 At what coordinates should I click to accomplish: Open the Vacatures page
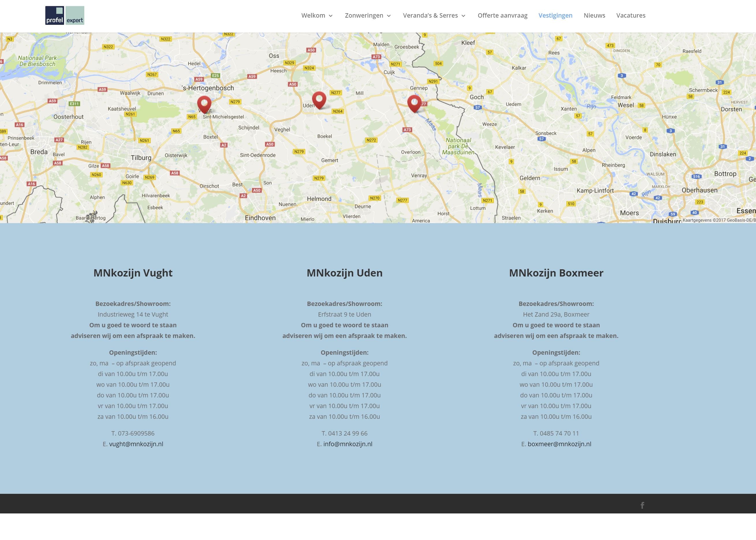point(631,15)
